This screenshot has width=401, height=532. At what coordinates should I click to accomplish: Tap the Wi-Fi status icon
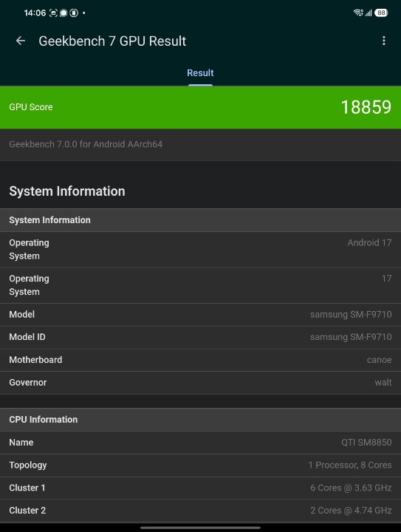(x=358, y=13)
